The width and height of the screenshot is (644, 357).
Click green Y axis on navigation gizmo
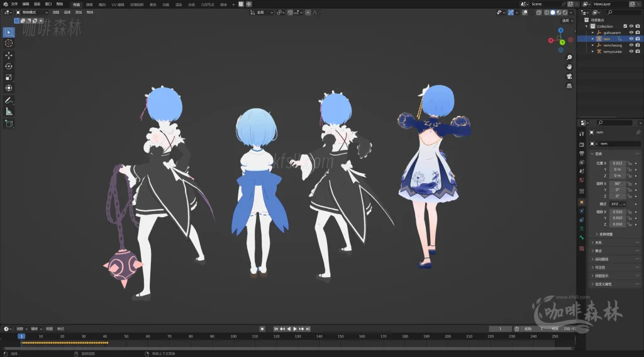pyautogui.click(x=562, y=42)
